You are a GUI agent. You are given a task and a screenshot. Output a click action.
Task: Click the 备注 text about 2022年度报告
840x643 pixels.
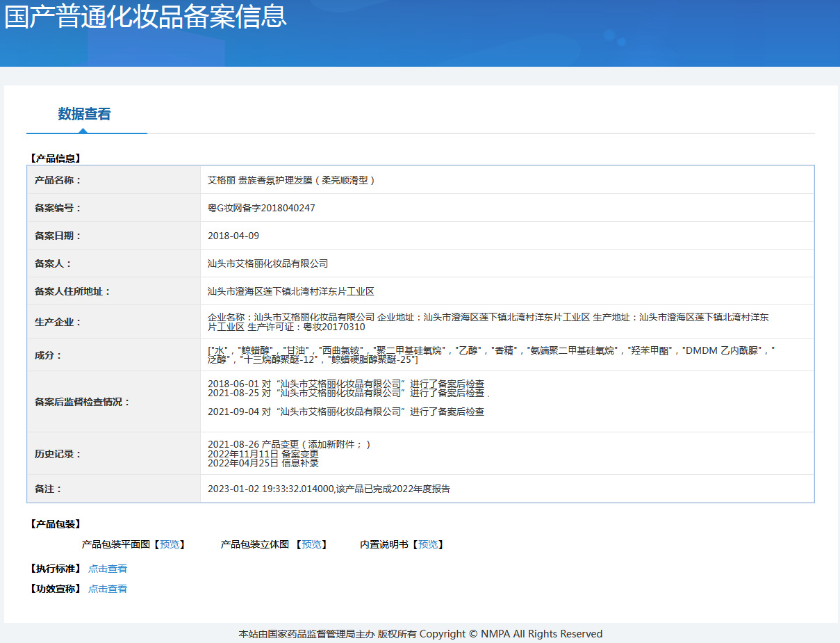tap(329, 489)
